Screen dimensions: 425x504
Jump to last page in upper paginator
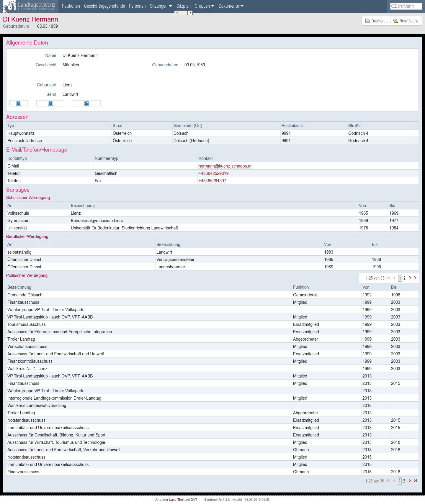pyautogui.click(x=416, y=278)
